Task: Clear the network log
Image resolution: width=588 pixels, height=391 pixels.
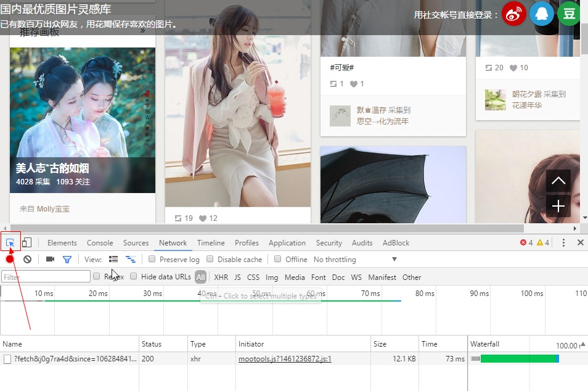Action: (x=27, y=260)
